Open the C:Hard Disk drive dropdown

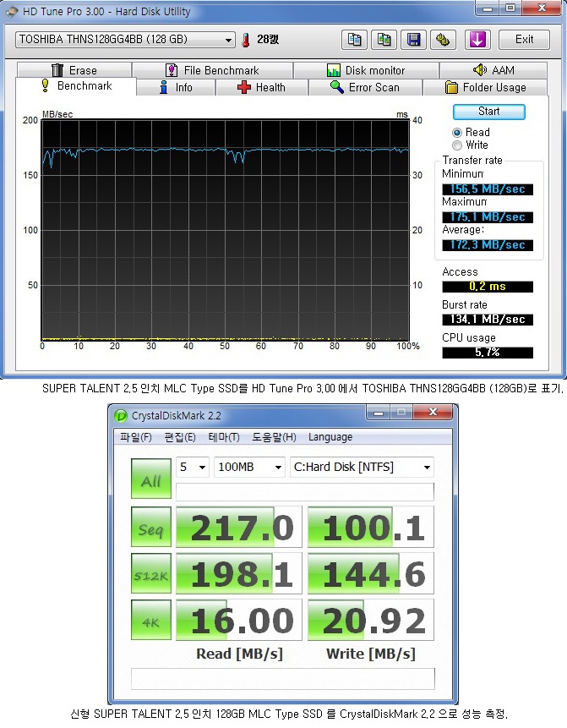coord(362,467)
